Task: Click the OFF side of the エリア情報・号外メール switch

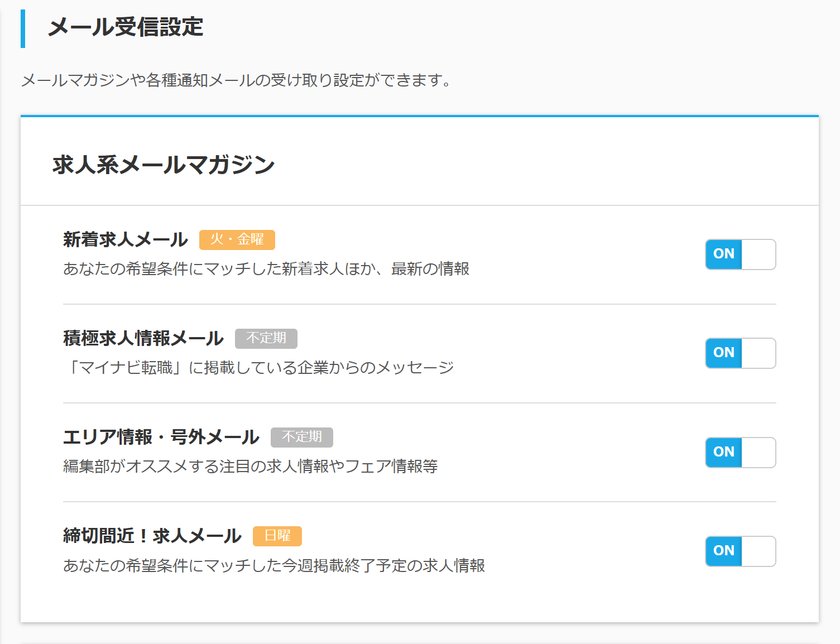Action: 758,453
